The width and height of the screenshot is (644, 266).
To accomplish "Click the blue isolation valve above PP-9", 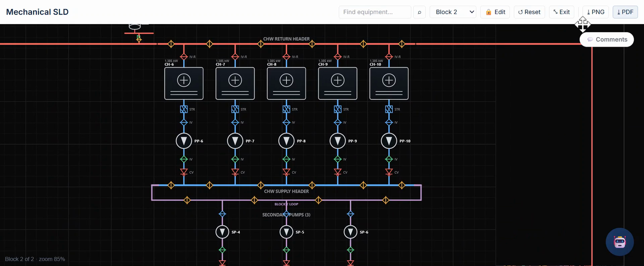I will pyautogui.click(x=338, y=122).
